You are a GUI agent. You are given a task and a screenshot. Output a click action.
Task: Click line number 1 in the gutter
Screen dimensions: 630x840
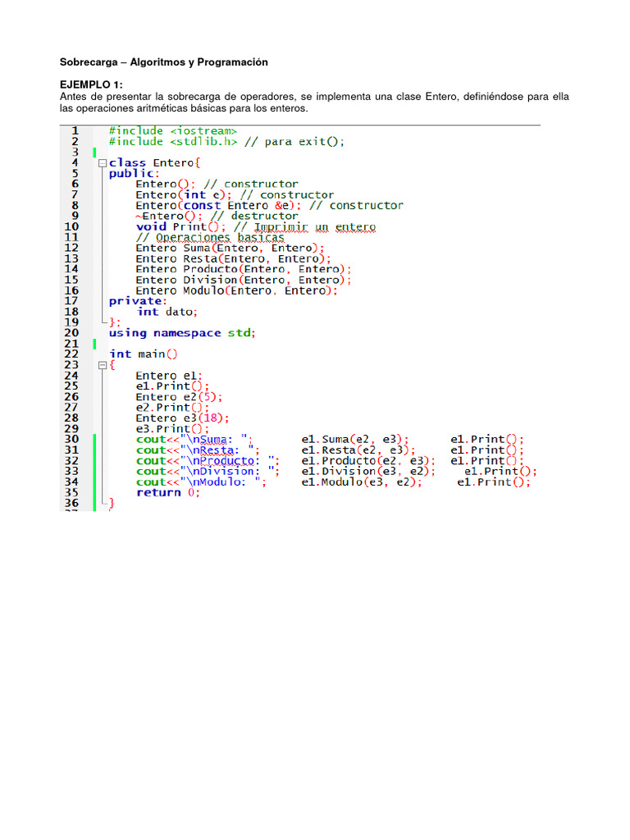point(74,130)
